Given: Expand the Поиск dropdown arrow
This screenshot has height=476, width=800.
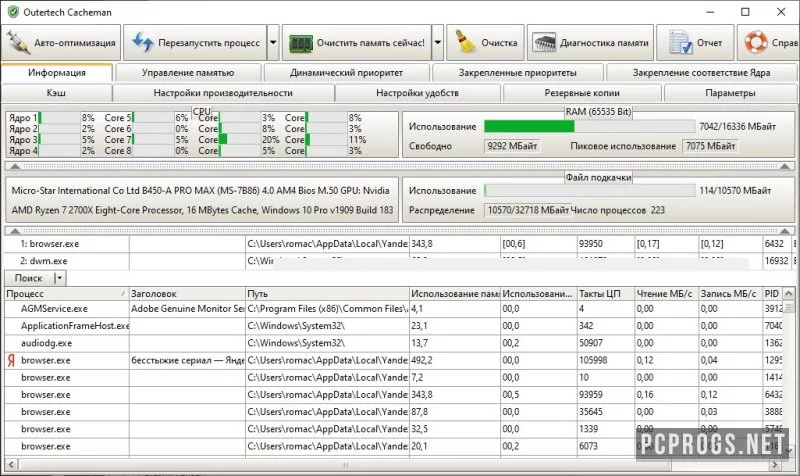Looking at the screenshot, I should pyautogui.click(x=60, y=278).
